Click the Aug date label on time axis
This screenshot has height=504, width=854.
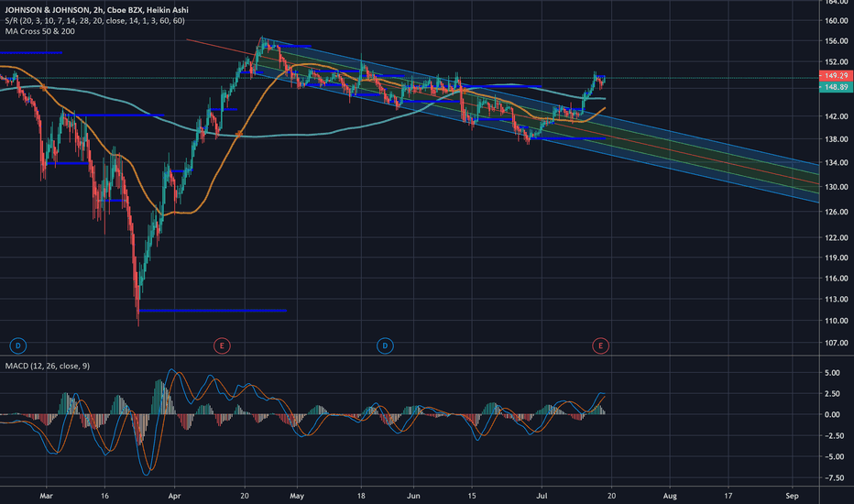point(670,495)
